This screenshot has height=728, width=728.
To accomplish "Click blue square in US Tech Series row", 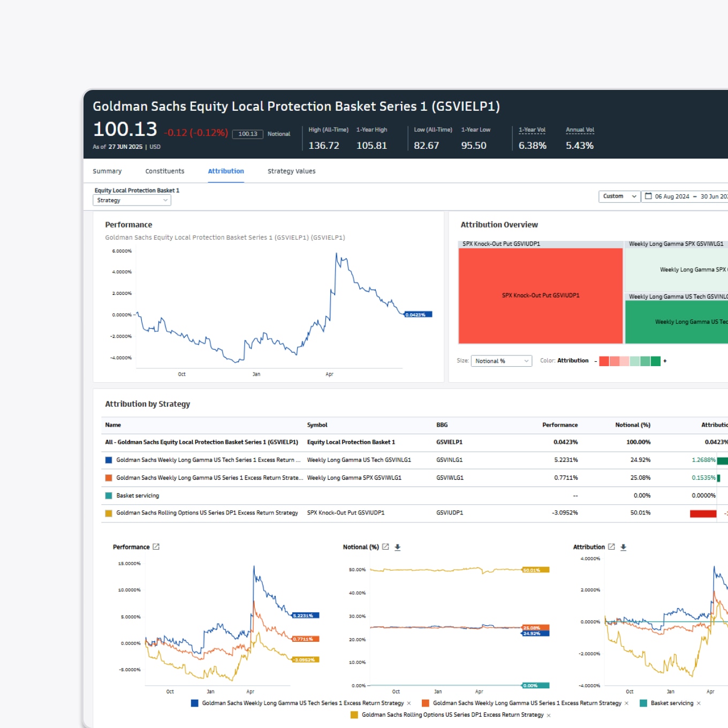I will (109, 460).
